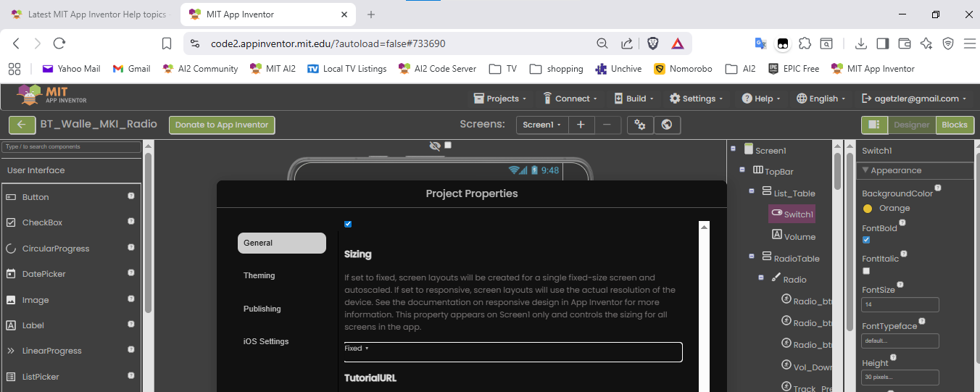Switch to the Theming tab
The width and height of the screenshot is (980, 392).
click(x=259, y=275)
